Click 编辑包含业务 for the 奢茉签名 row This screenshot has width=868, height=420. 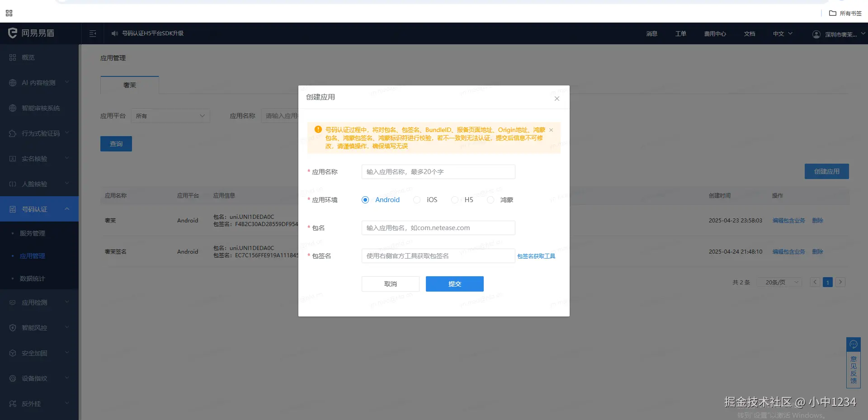tap(789, 251)
